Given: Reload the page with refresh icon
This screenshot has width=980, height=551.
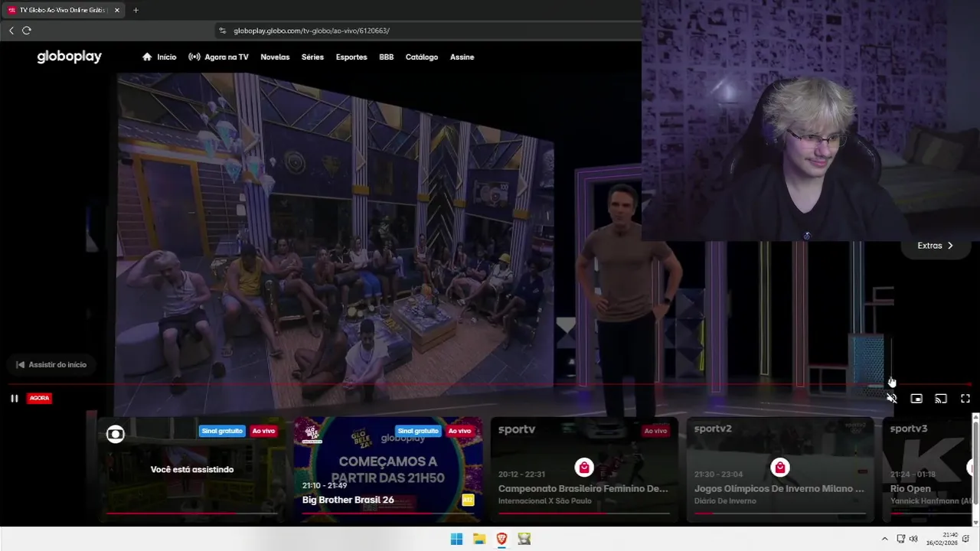Looking at the screenshot, I should coord(27,31).
